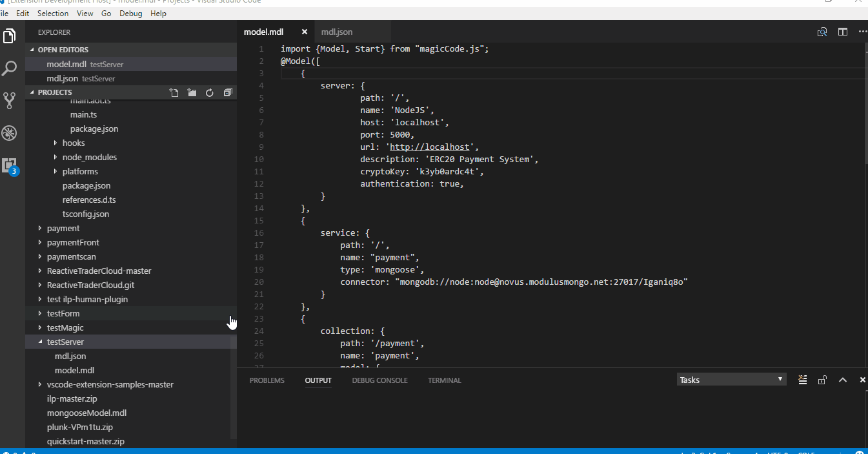Screen dimensions: 868x454
Task: Select mdl.json in Open Editors list
Action: [131, 78]
